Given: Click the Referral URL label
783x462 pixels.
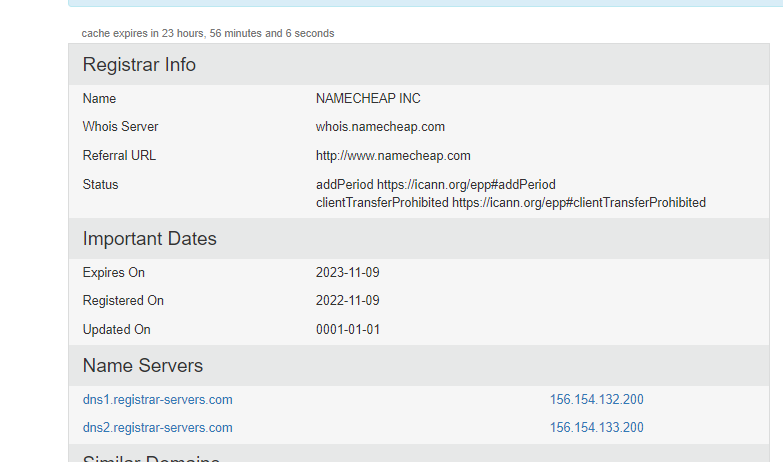Looking at the screenshot, I should (x=119, y=156).
